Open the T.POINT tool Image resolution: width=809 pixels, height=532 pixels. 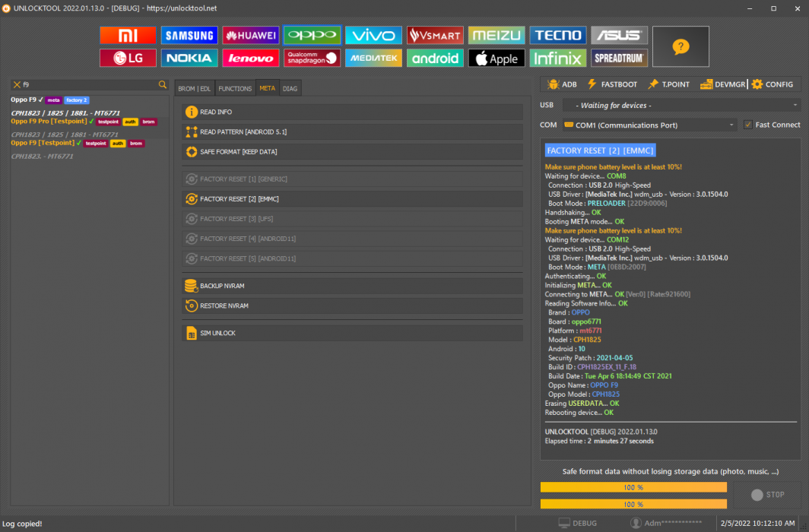tap(668, 84)
